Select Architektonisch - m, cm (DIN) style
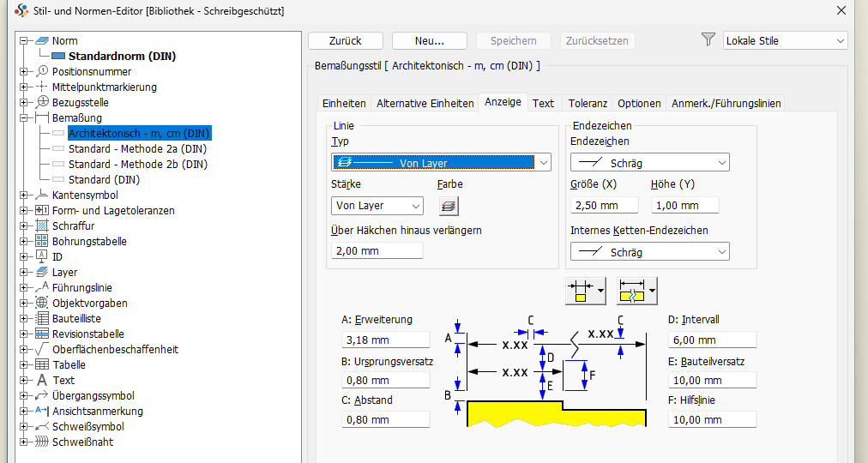Screen dimensions: 868x463 [139, 133]
